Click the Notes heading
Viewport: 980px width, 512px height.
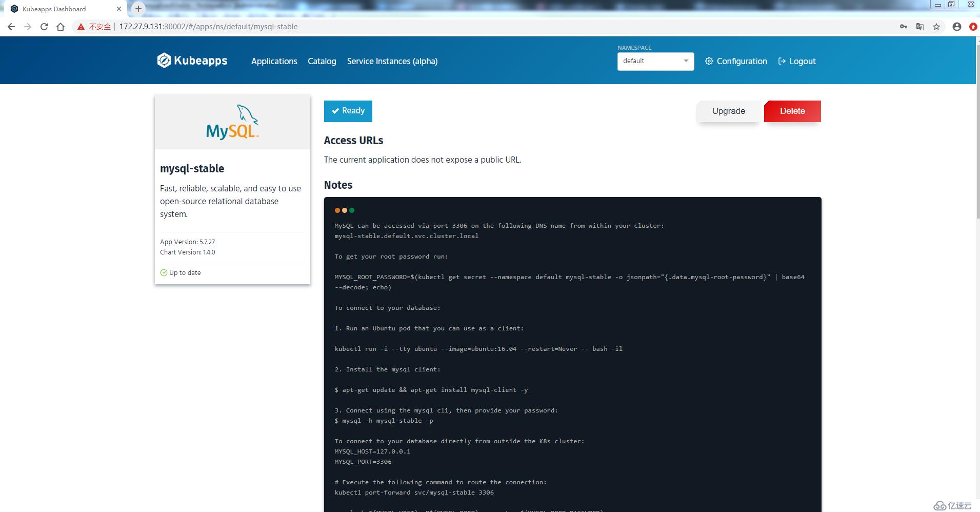tap(338, 185)
